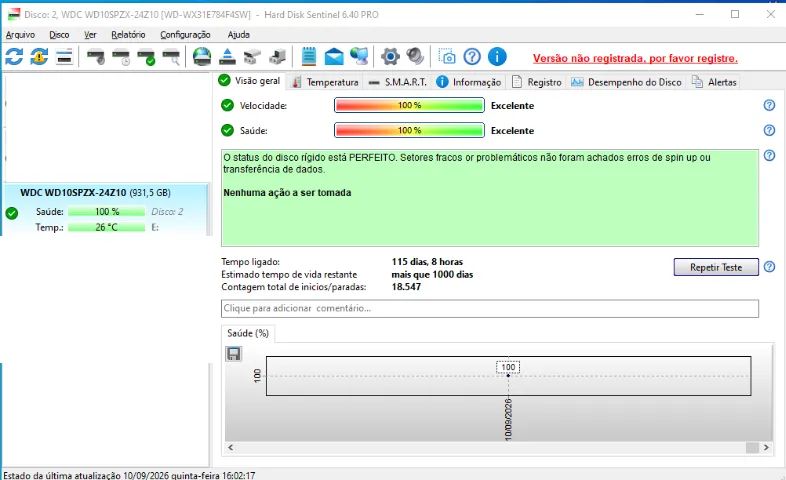Click the overview Saúde 100 % gradient bar
Image resolution: width=786 pixels, height=480 pixels.
[x=409, y=130]
